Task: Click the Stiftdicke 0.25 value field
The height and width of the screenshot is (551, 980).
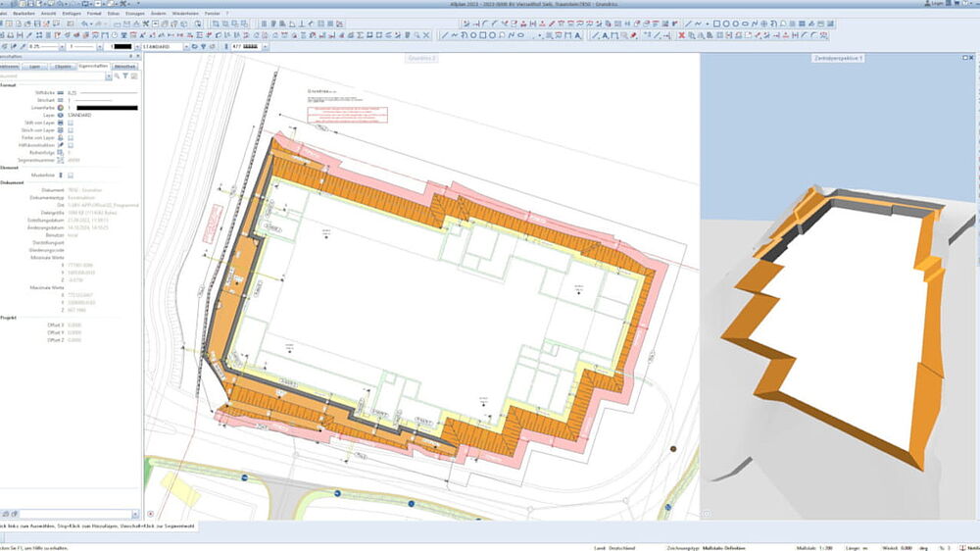Action: (73, 92)
